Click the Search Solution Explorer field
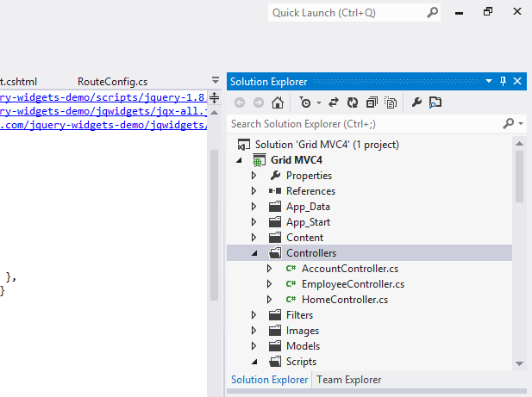Image resolution: width=532 pixels, height=397 pixels. click(366, 124)
